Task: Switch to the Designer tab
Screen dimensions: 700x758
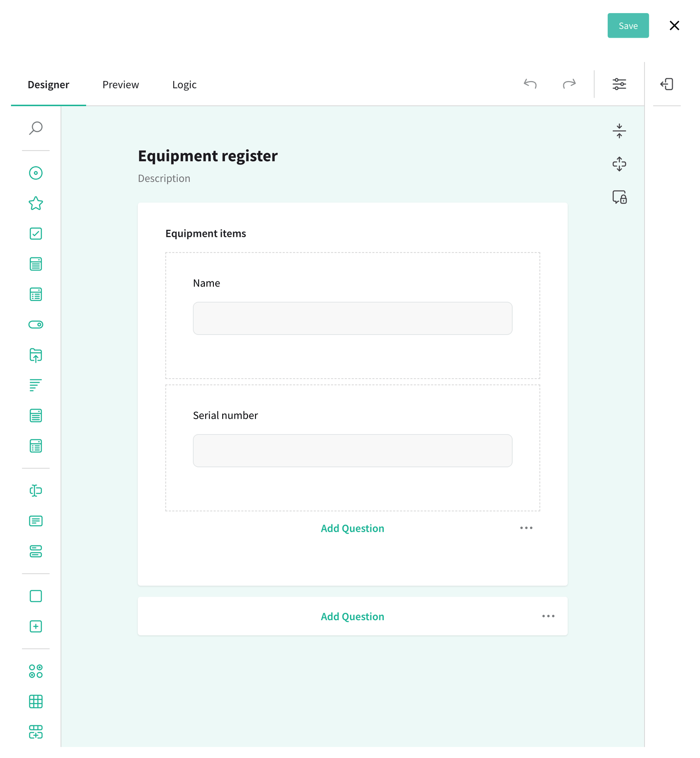Action: (49, 84)
